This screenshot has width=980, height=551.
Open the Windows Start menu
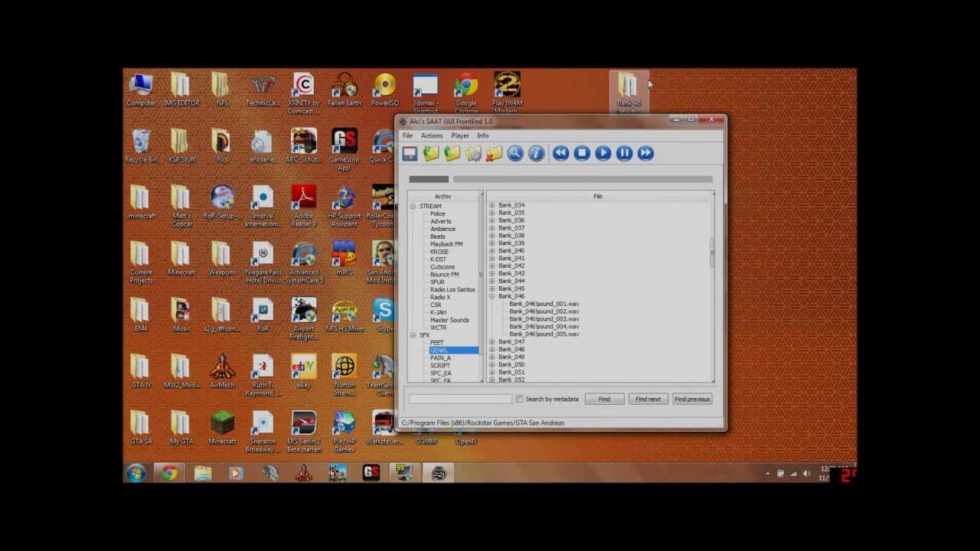tap(136, 474)
